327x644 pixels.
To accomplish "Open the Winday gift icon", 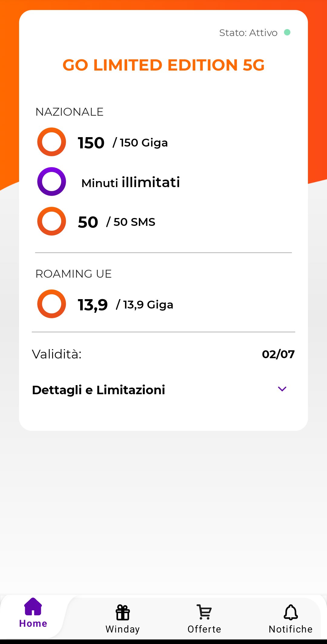I will click(123, 612).
